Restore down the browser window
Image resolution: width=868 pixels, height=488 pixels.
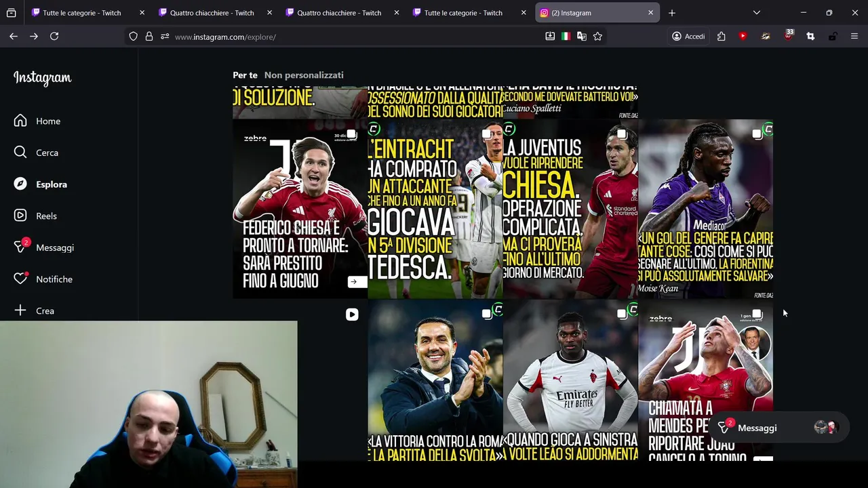tap(829, 13)
